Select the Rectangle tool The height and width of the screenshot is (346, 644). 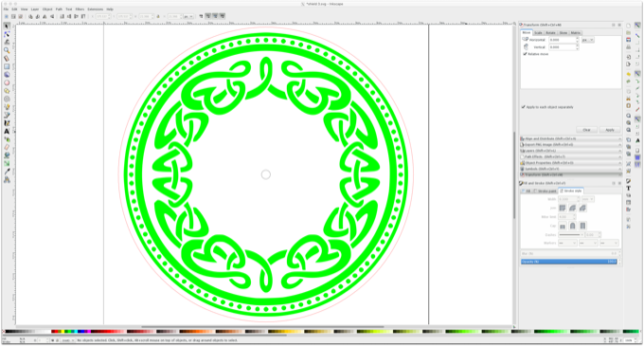pos(7,66)
